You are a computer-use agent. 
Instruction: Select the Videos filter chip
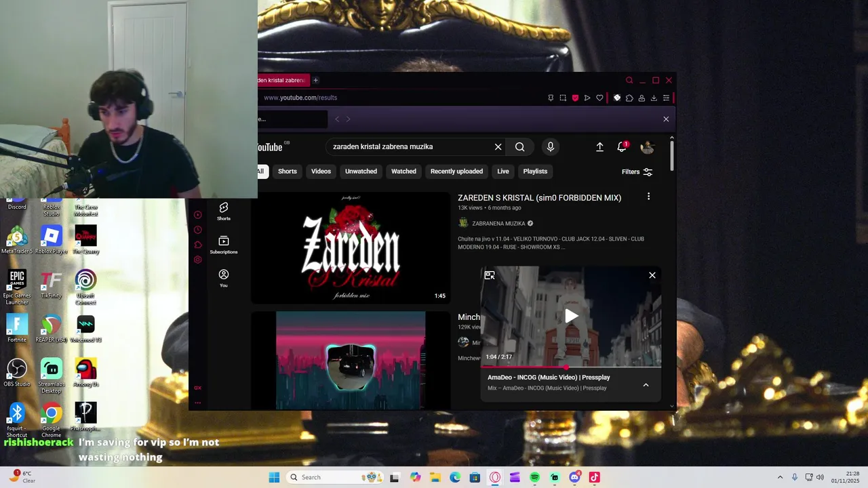321,171
